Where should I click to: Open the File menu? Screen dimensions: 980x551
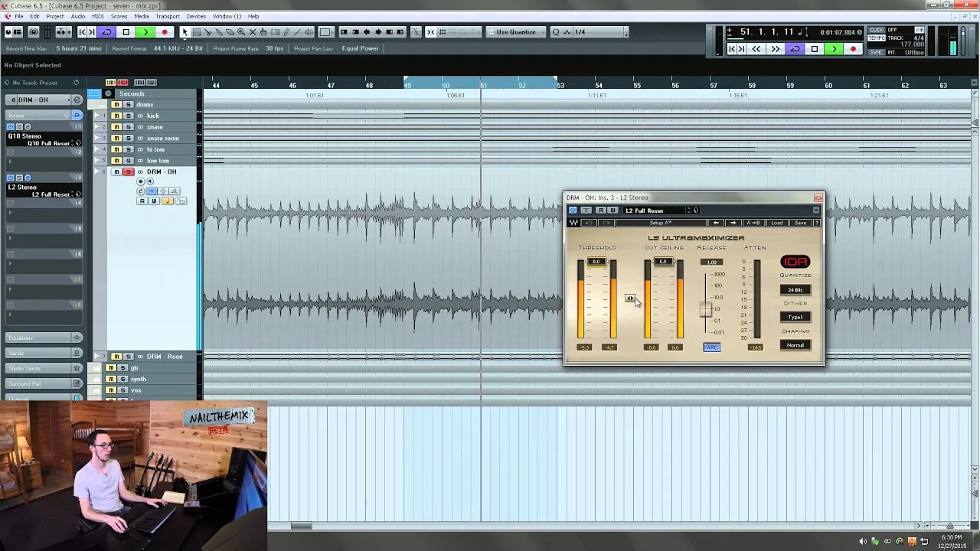[x=18, y=16]
